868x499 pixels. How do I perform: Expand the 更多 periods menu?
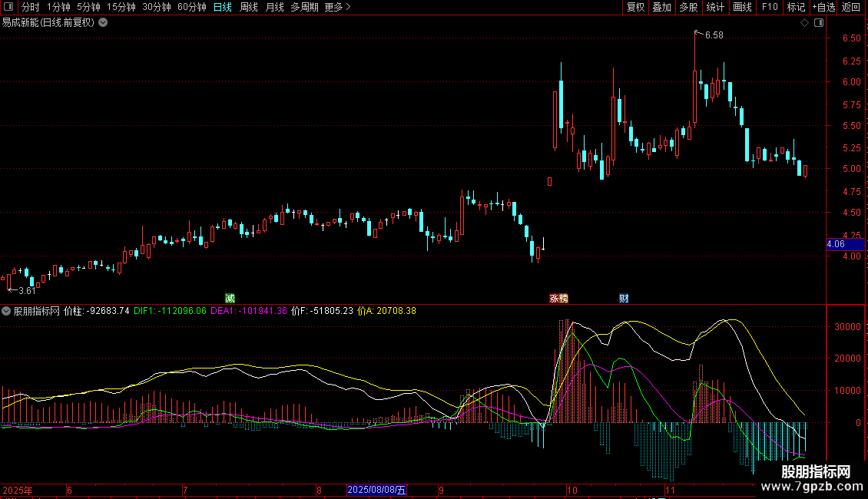(x=337, y=7)
